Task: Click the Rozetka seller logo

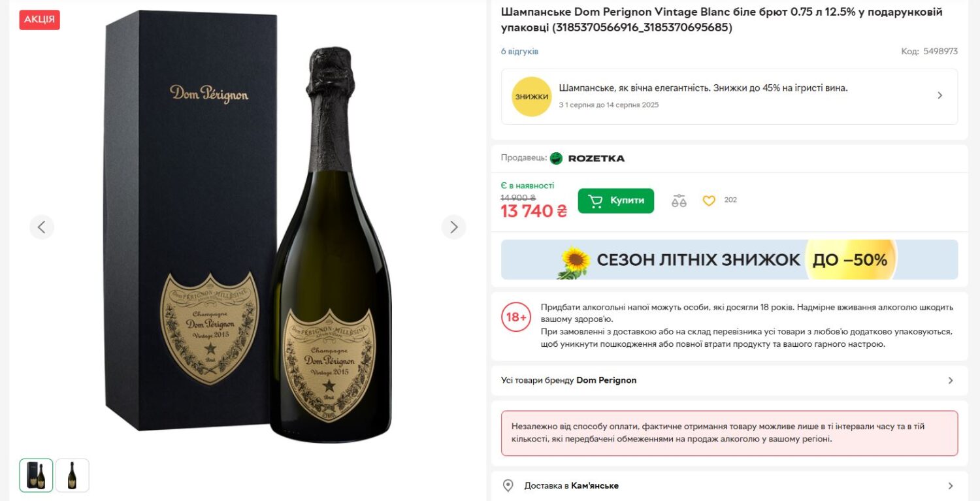Action: pyautogui.click(x=587, y=158)
